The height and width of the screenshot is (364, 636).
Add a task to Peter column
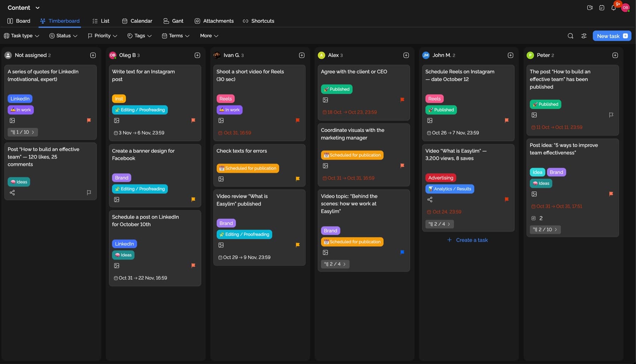(x=615, y=55)
